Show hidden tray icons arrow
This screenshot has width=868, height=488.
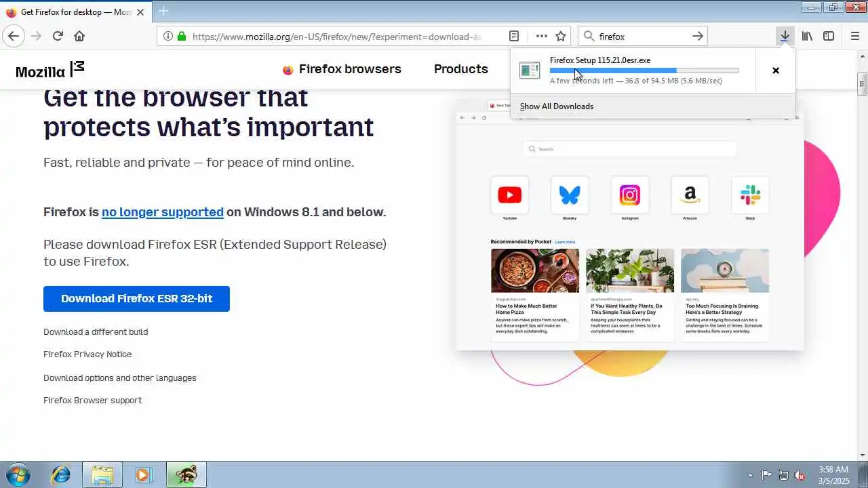coord(750,475)
